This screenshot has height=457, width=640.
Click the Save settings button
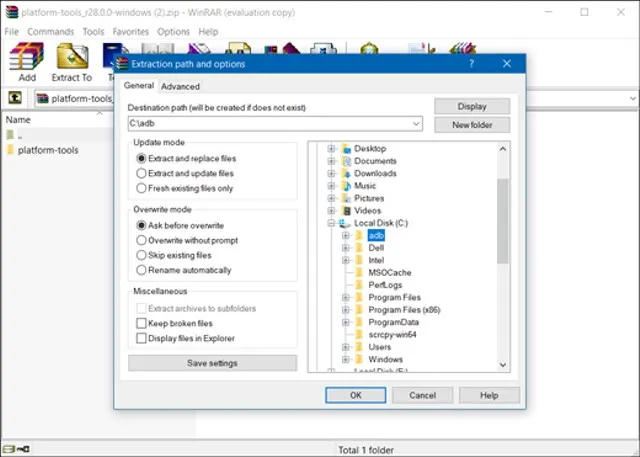click(x=212, y=363)
